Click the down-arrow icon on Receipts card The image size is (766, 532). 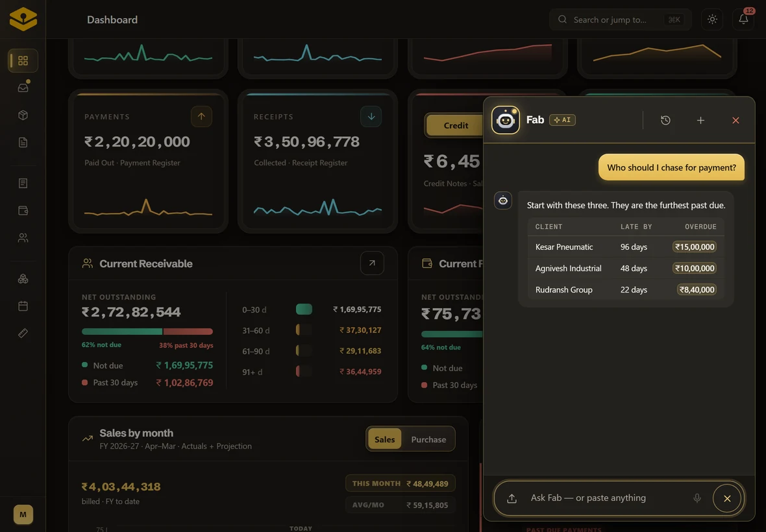[x=371, y=117]
